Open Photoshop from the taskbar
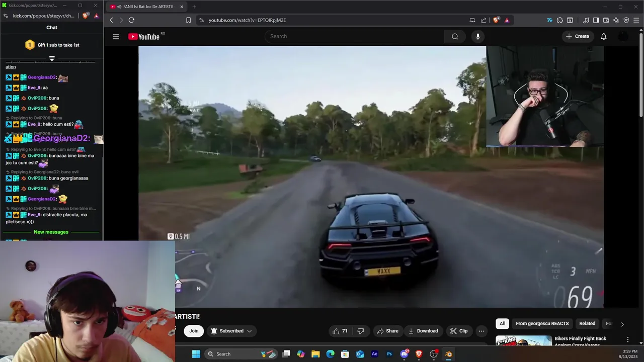Image resolution: width=644 pixels, height=362 pixels. point(389,354)
